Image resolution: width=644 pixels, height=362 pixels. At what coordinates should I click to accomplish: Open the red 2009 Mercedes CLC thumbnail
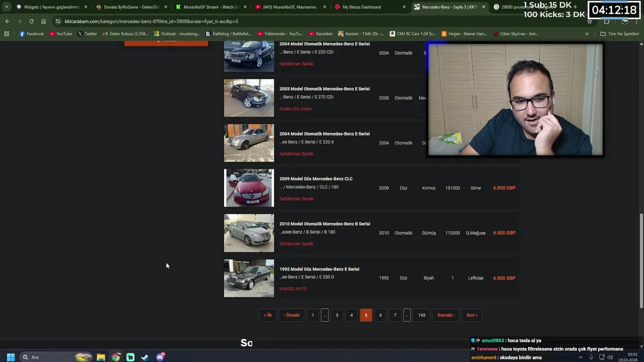[249, 188]
